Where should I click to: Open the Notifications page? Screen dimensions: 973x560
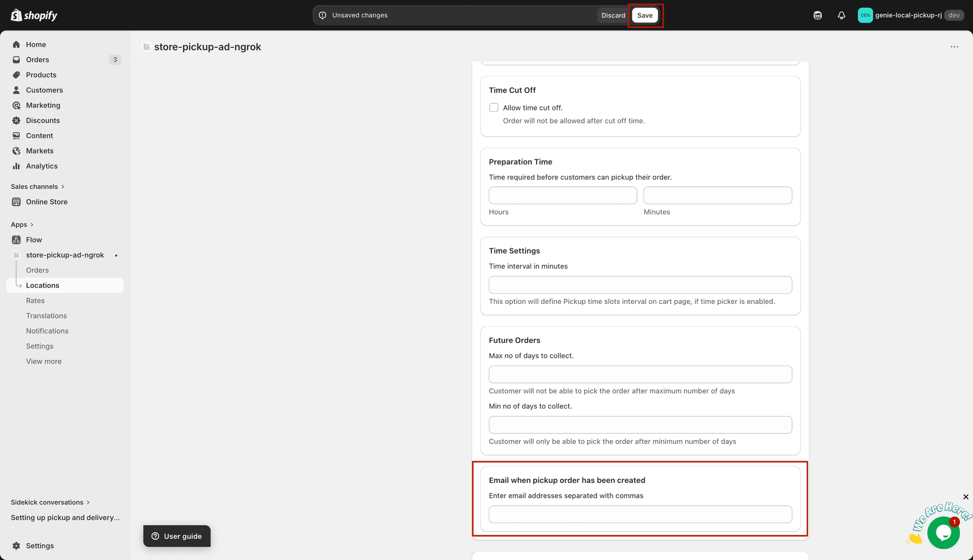pyautogui.click(x=47, y=331)
